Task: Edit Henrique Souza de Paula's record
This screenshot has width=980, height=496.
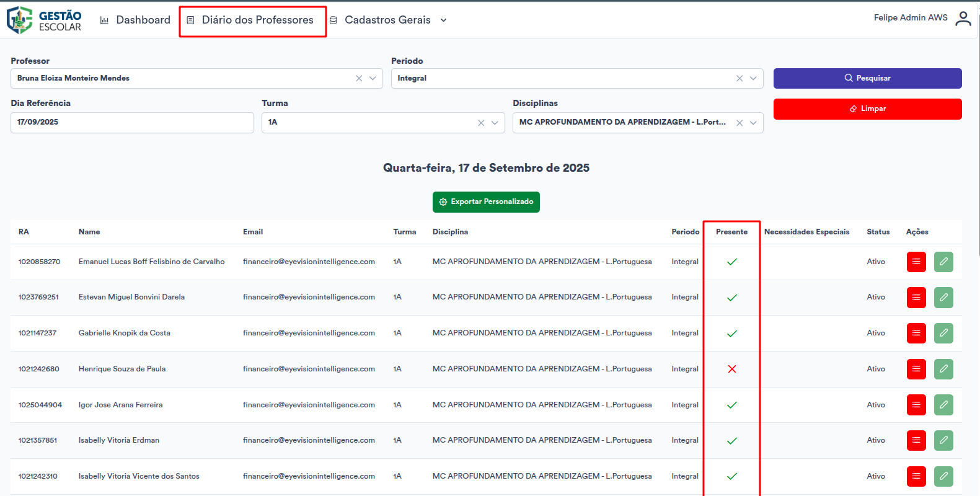Action: (943, 369)
